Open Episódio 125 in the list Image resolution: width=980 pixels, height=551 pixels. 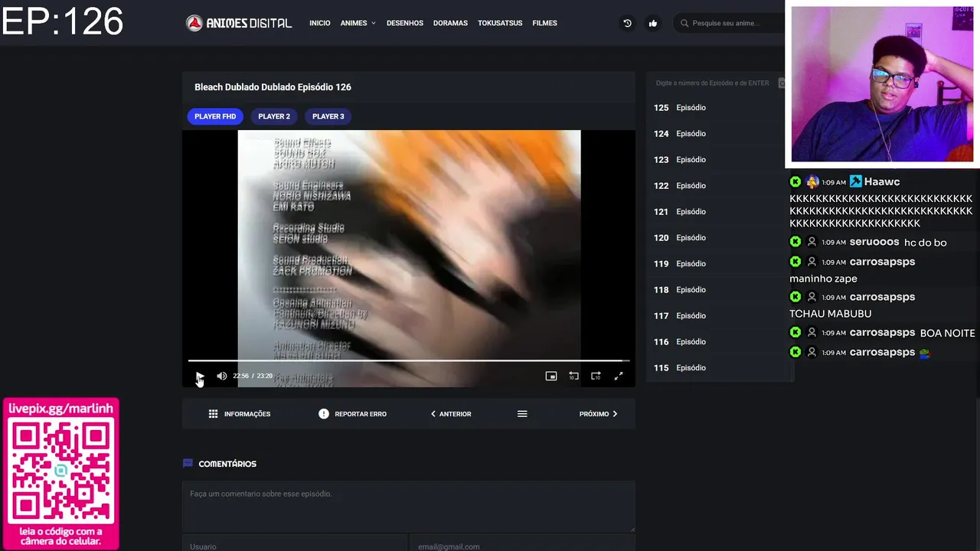[x=718, y=108]
